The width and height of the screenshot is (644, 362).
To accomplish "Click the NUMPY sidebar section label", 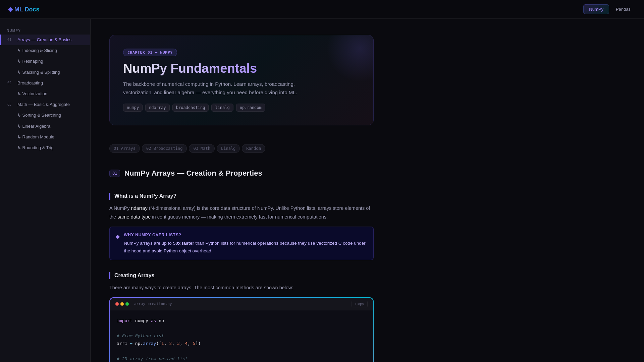I will [x=14, y=31].
